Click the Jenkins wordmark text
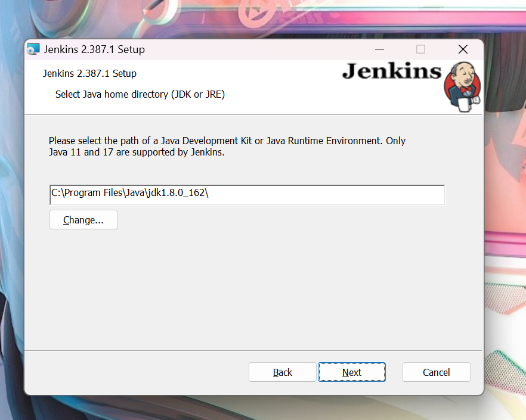 pyautogui.click(x=391, y=71)
